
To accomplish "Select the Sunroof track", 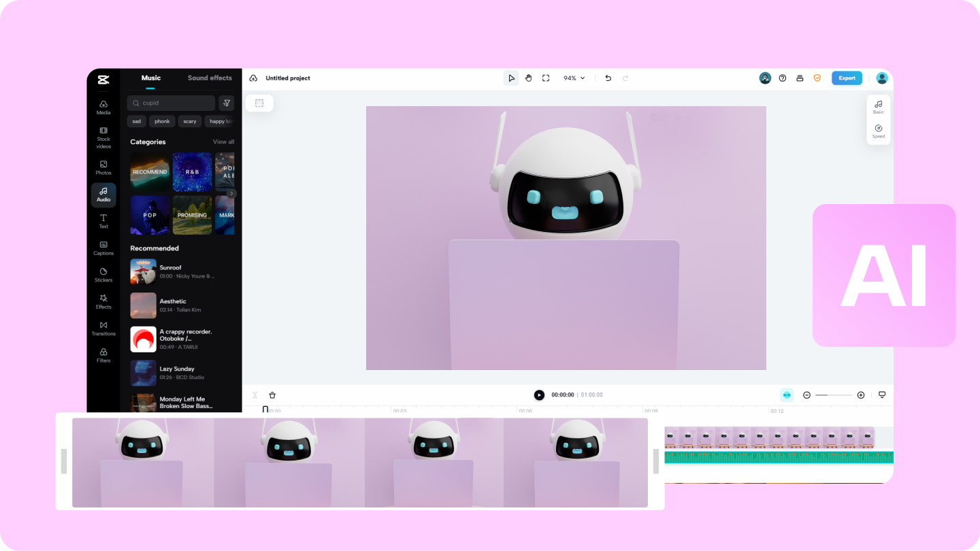I will pos(182,271).
